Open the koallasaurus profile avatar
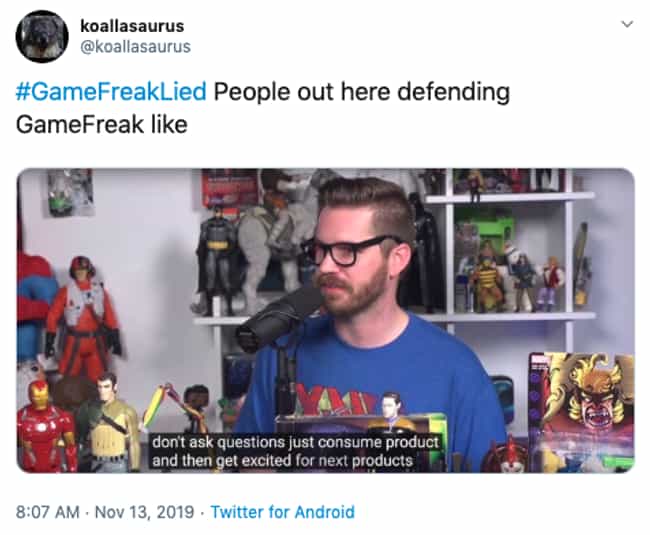The image size is (650, 535). coord(42,36)
